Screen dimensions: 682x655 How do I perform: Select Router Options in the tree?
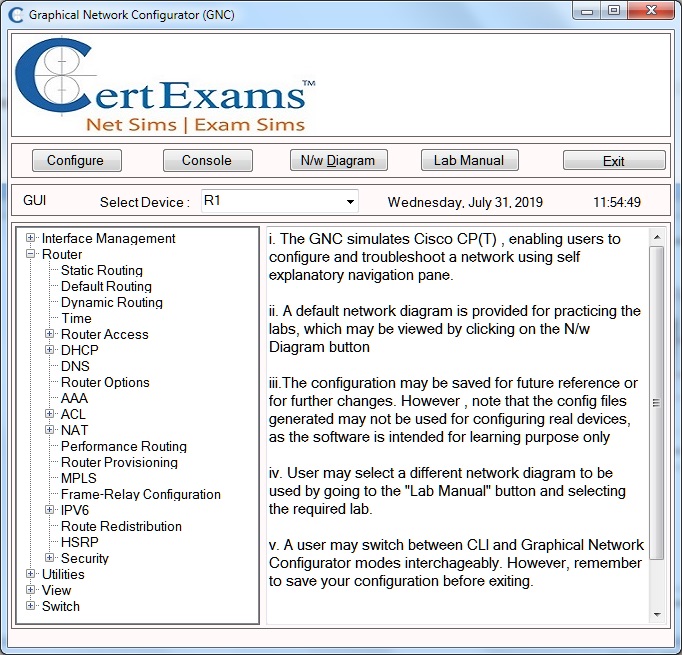[105, 382]
